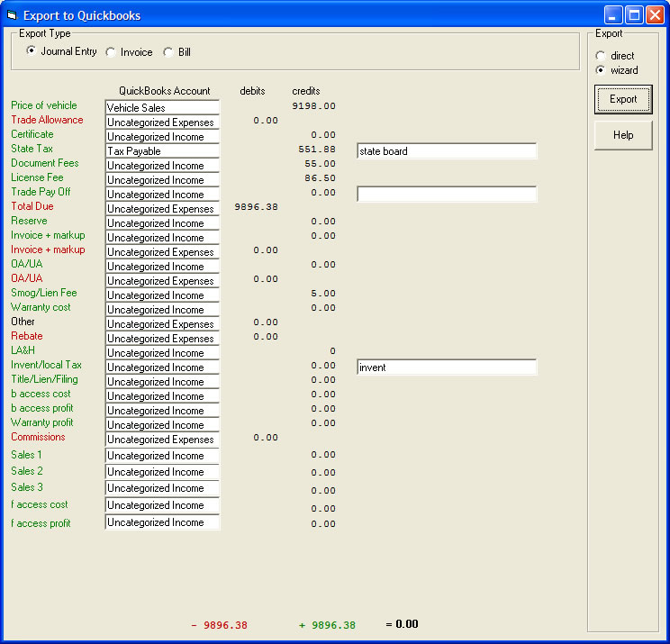
Task: Click the application icon in title bar
Action: [x=12, y=15]
